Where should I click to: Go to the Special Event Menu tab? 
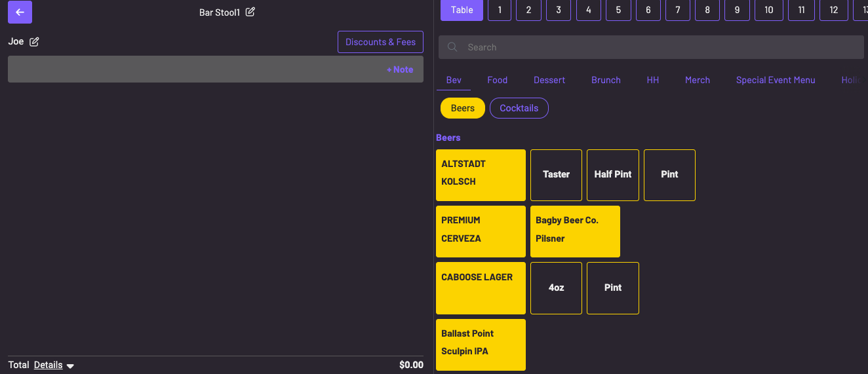point(775,80)
